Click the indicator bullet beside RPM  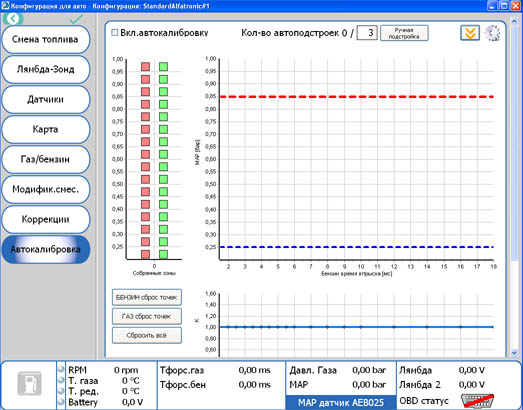[x=61, y=369]
